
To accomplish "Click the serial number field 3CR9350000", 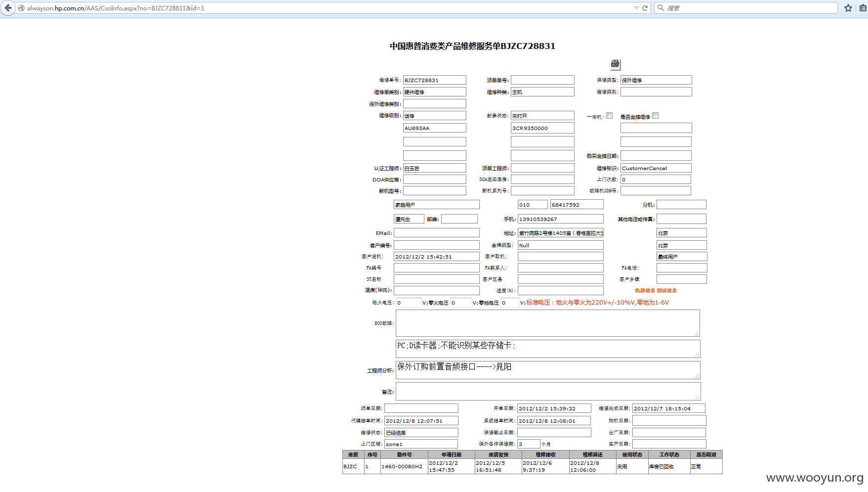I will click(542, 128).
